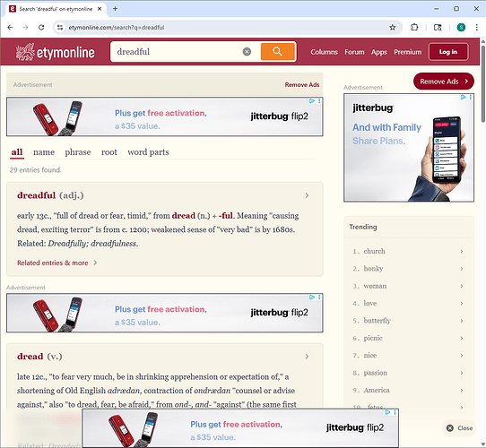Select the word parts filter tab
Screen dimensions: 486x448
click(x=148, y=152)
